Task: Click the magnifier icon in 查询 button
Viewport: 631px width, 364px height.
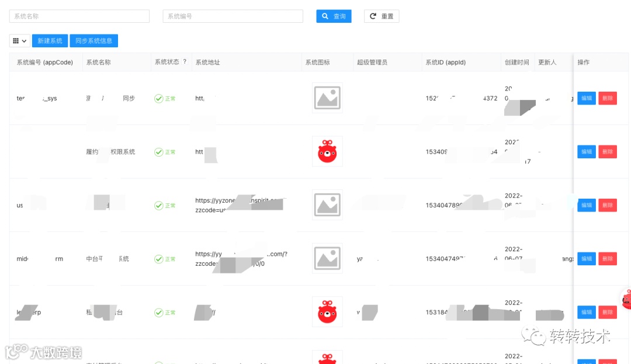Action: click(x=325, y=16)
